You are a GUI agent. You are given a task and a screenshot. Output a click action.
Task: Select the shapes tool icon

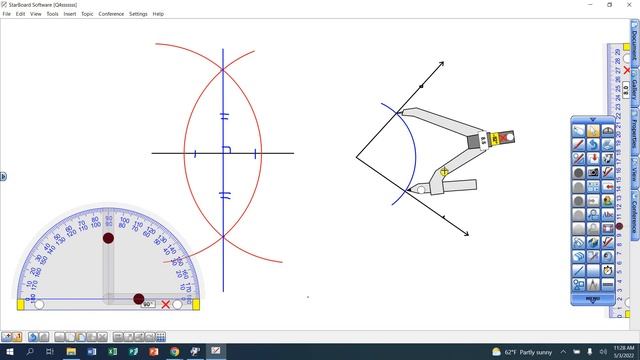(x=578, y=284)
